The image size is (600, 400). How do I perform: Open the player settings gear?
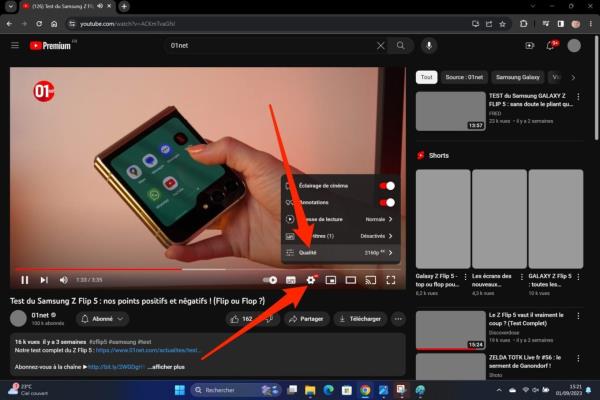coord(311,280)
